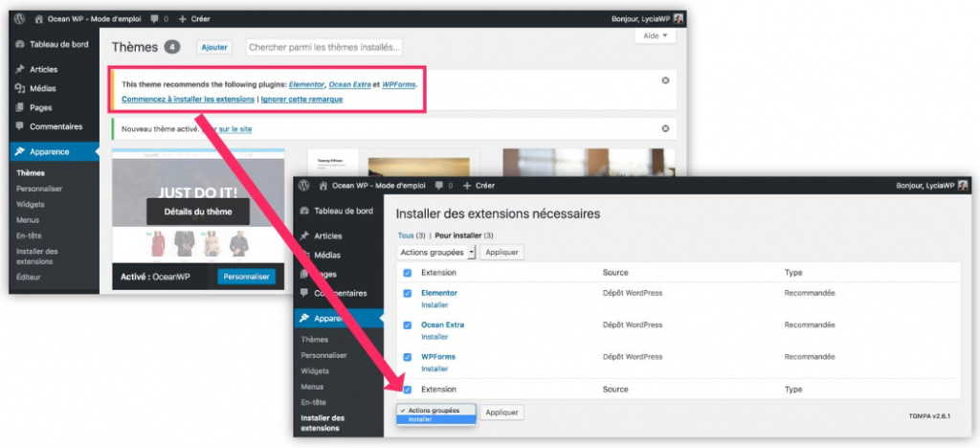
Task: Select the Tous filter tab
Action: click(406, 235)
